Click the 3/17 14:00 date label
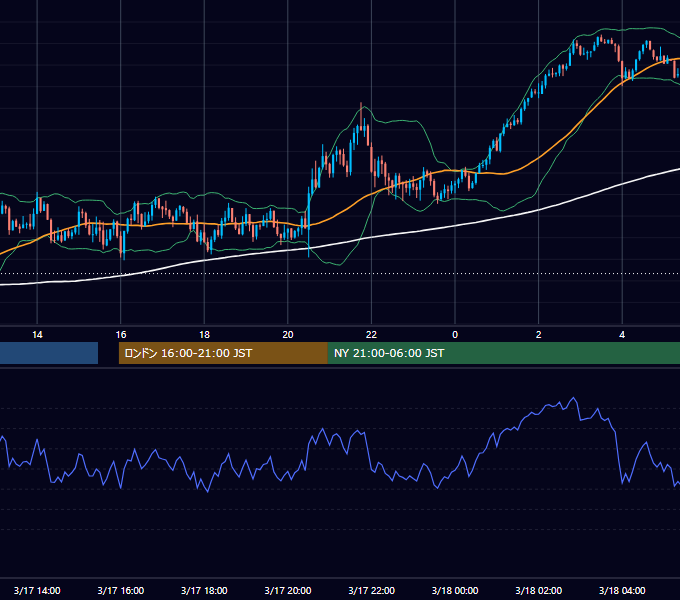 pyautogui.click(x=37, y=590)
